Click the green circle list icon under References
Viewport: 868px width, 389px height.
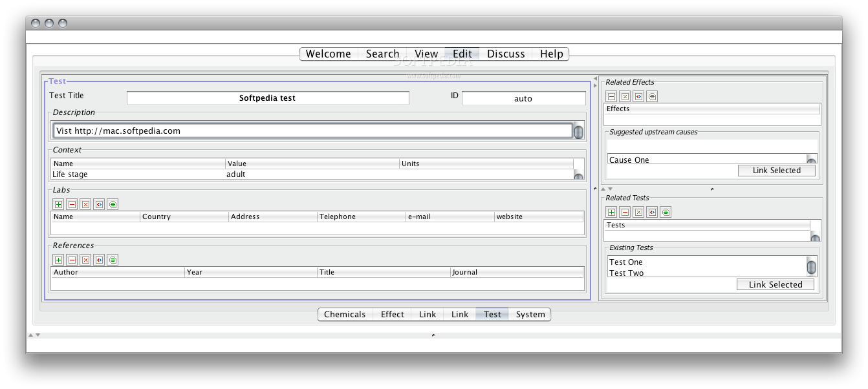point(113,260)
